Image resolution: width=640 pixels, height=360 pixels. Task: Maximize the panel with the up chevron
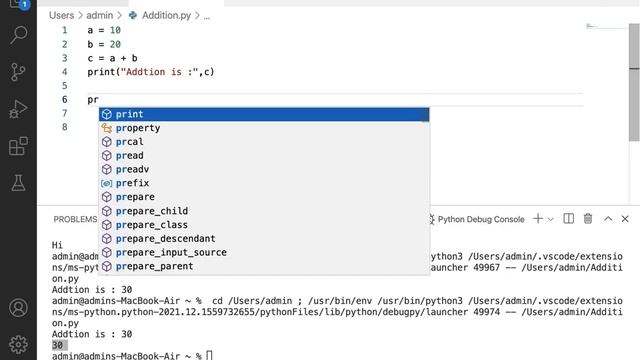(x=608, y=219)
